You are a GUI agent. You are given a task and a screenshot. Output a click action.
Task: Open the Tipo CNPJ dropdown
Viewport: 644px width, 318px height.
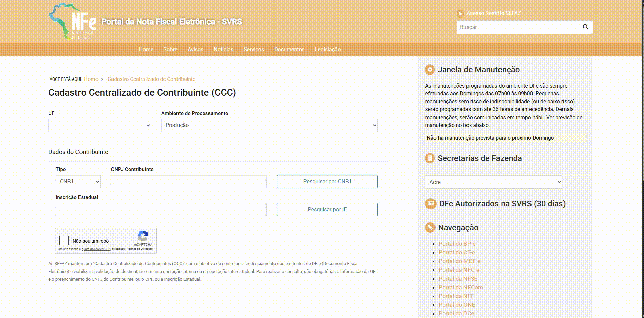[x=78, y=182]
